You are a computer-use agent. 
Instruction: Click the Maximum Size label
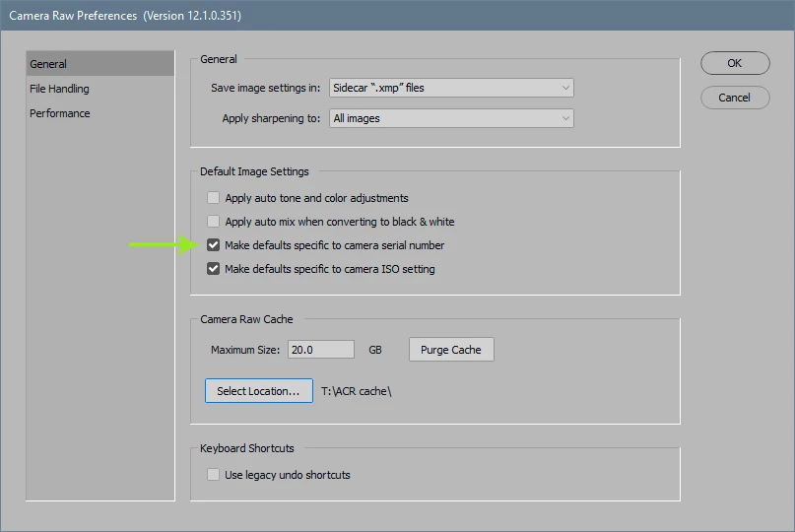point(245,350)
